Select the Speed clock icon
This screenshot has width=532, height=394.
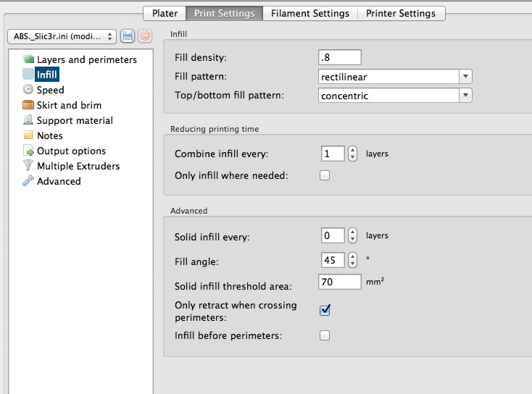[x=28, y=90]
